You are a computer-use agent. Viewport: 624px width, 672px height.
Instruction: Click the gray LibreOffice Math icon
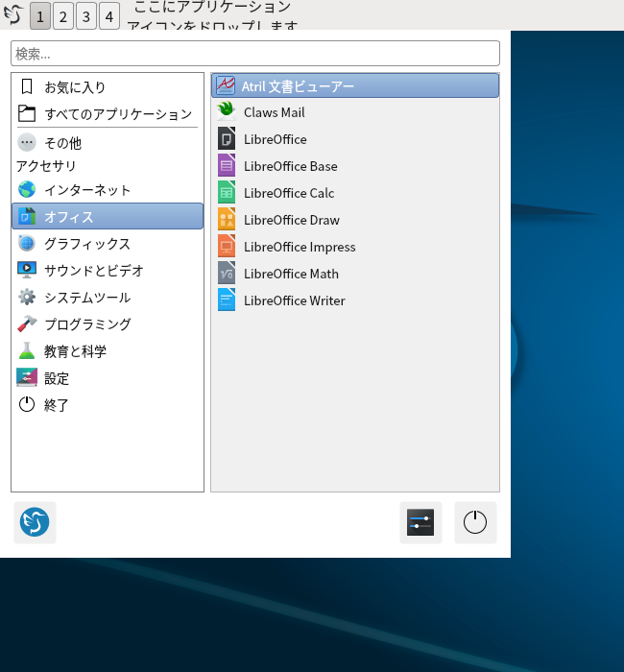227,273
